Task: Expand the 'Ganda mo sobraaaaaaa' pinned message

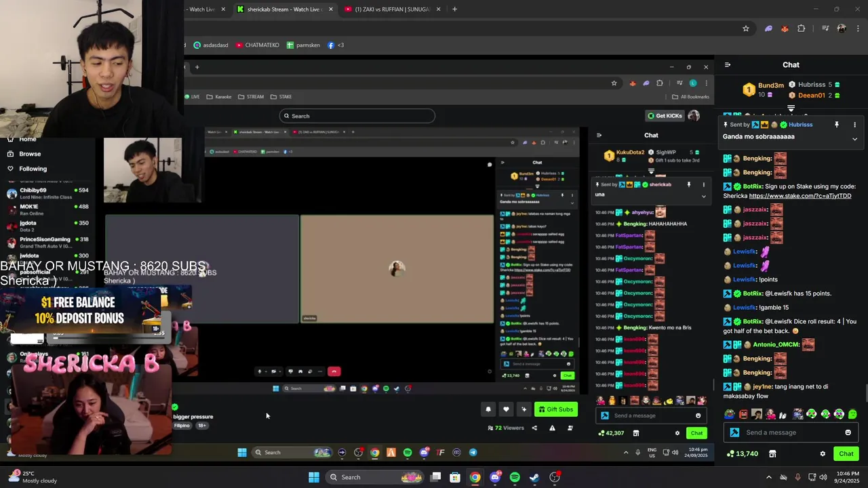Action: point(854,139)
